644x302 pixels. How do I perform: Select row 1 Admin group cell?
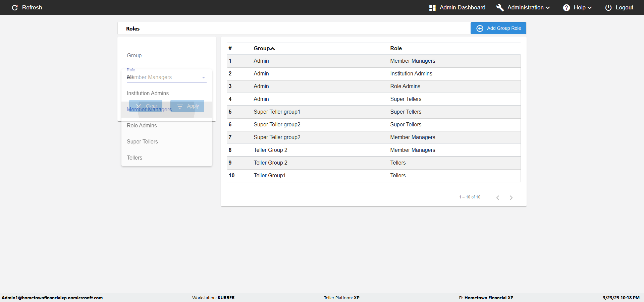click(261, 61)
